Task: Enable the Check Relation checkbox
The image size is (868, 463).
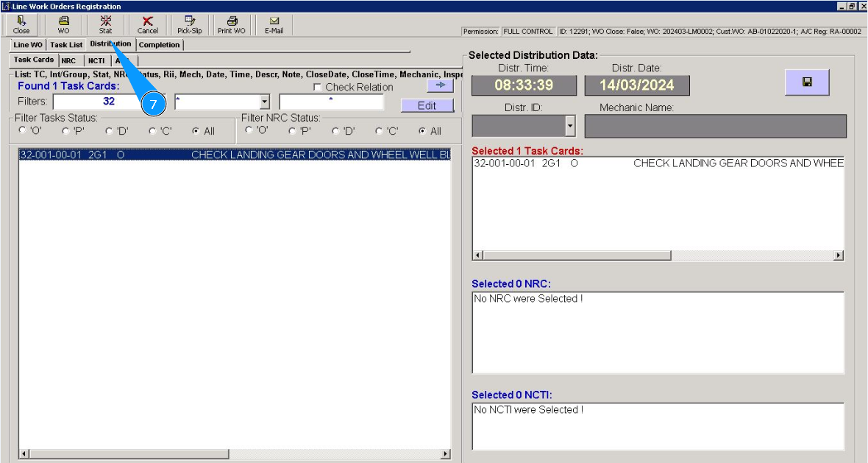Action: pyautogui.click(x=318, y=88)
